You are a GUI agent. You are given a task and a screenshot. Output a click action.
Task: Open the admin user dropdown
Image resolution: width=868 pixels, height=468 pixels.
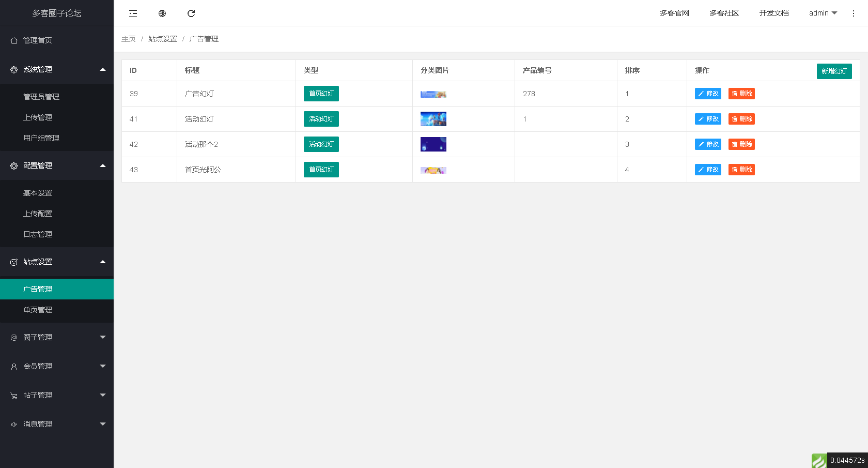pyautogui.click(x=823, y=13)
